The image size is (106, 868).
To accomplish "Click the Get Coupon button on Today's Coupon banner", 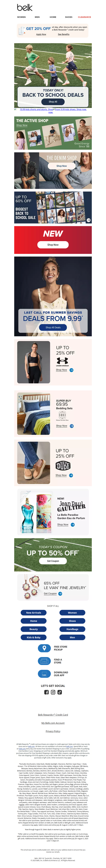I will point(53,561).
